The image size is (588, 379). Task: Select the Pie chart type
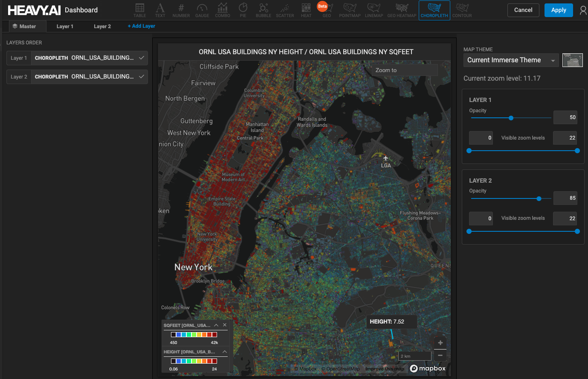[x=243, y=10]
